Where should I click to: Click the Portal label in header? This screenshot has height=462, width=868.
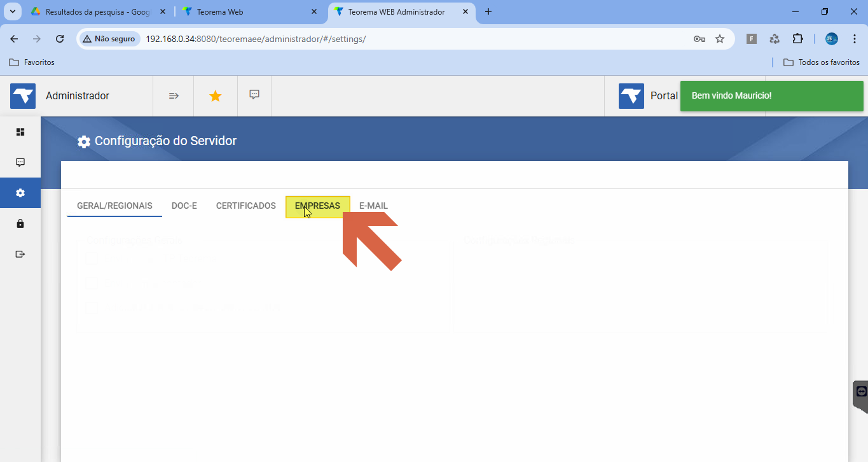tap(664, 95)
